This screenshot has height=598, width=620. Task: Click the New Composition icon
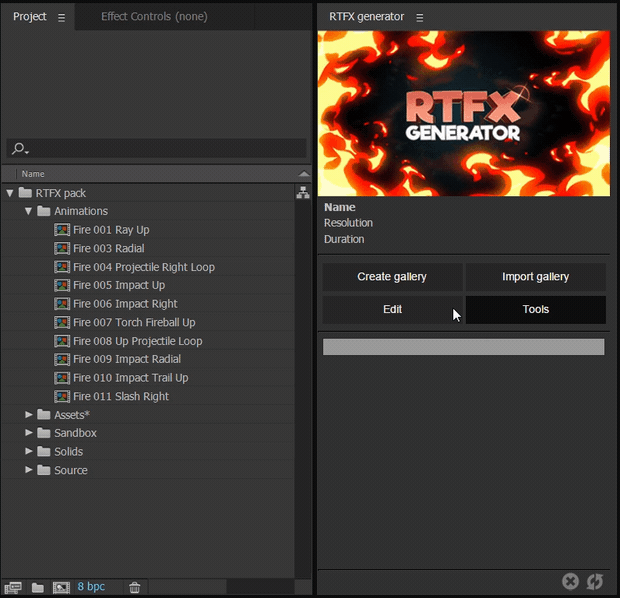(x=61, y=587)
